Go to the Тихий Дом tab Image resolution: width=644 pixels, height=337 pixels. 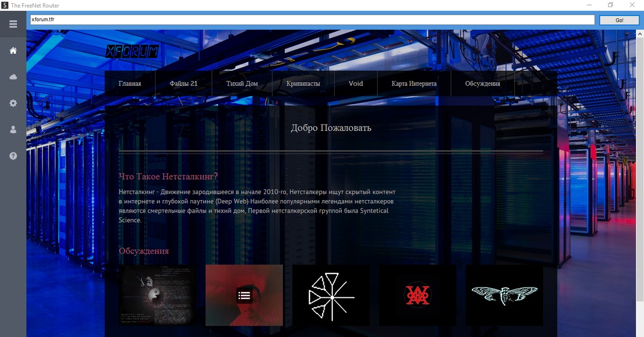(242, 84)
